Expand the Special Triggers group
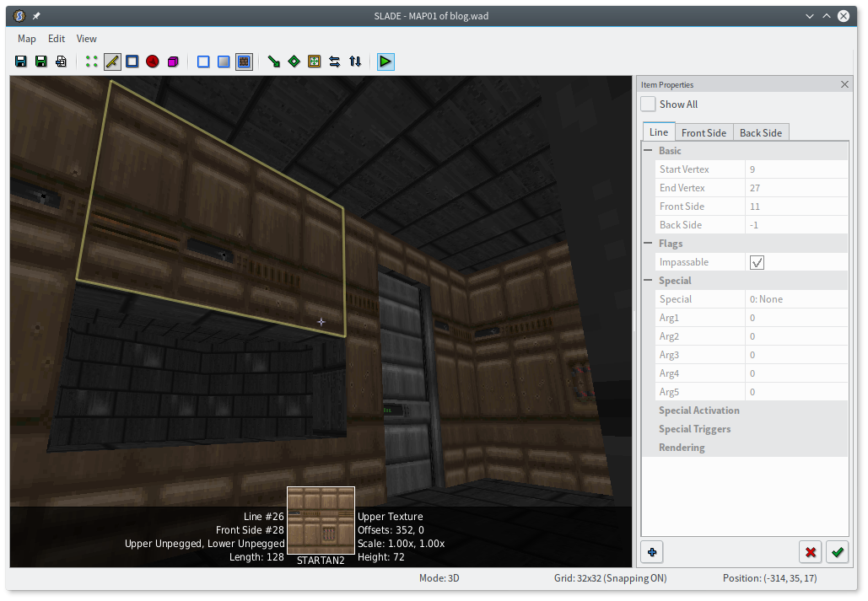This screenshot has width=868, height=601. coord(694,429)
